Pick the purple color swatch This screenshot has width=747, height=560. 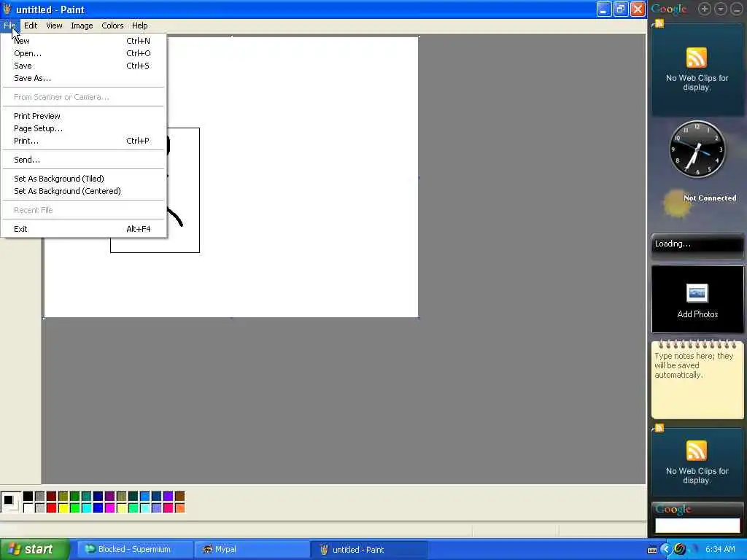[109, 497]
